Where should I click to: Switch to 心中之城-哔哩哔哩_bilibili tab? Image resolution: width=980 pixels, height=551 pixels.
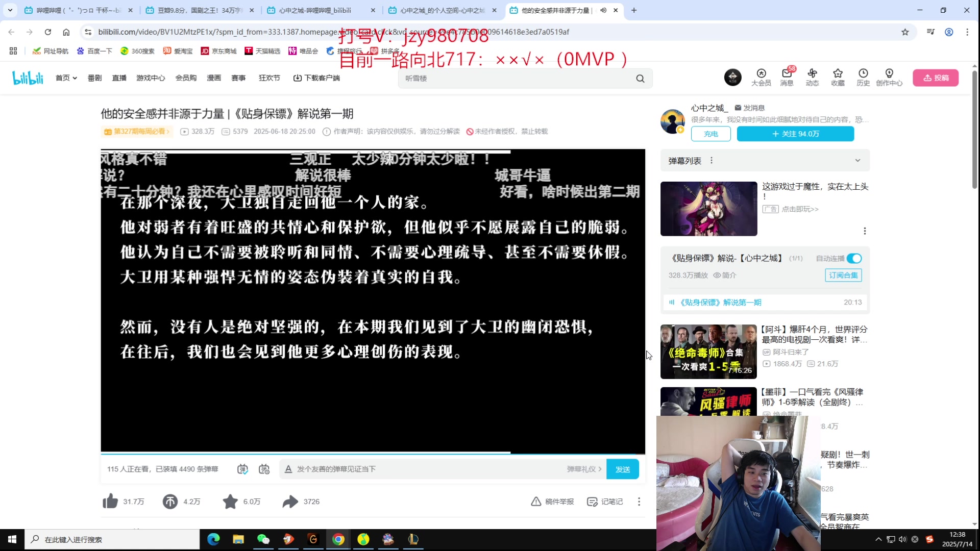pos(321,10)
